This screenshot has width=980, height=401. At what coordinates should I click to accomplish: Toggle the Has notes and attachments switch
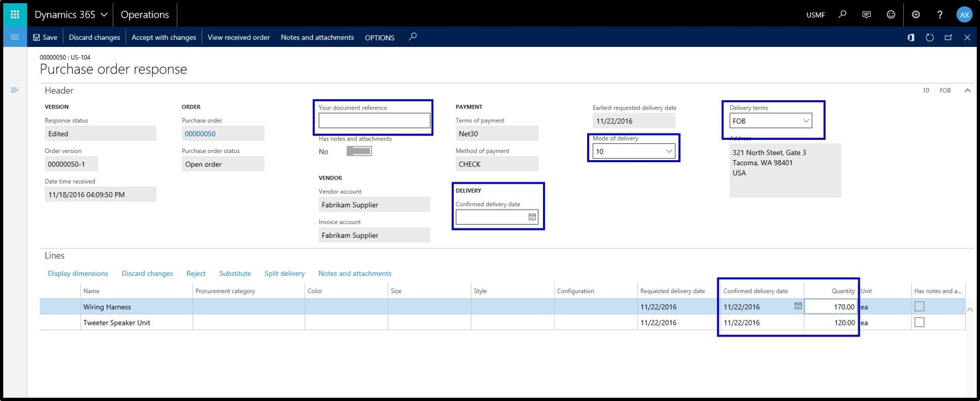pos(359,152)
